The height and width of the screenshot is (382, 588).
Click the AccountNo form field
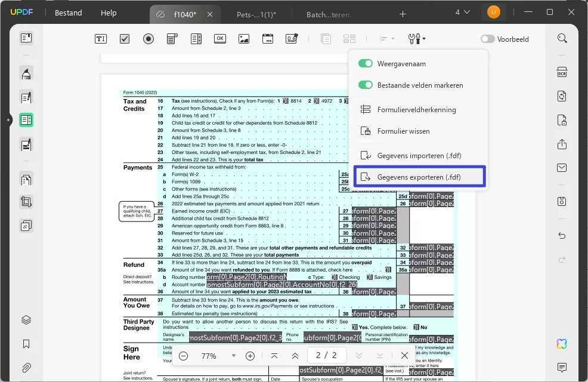[x=282, y=285]
